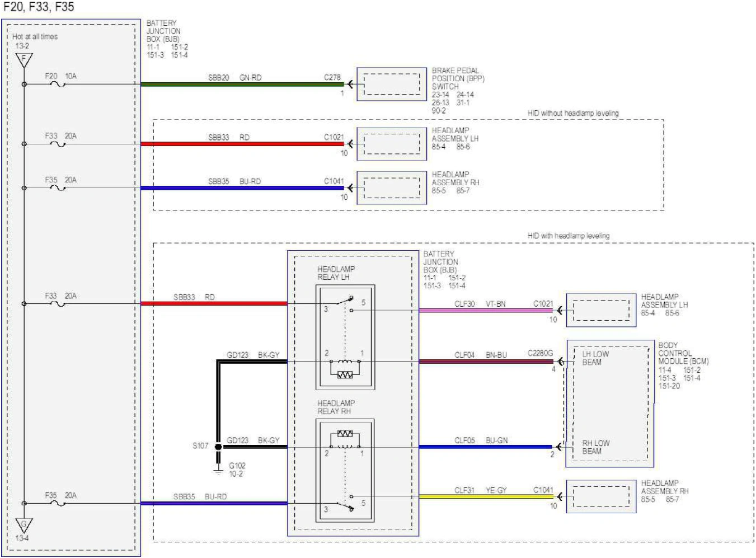Image resolution: width=756 pixels, height=558 pixels.
Task: Click the "HEADLAMP RELAY RH" label
Action: pos(336,407)
